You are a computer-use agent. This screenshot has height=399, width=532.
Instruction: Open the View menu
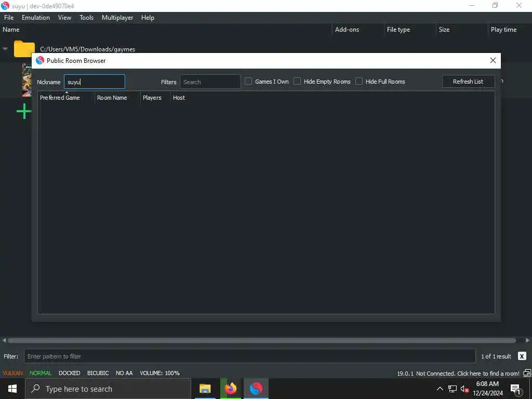[x=64, y=18]
